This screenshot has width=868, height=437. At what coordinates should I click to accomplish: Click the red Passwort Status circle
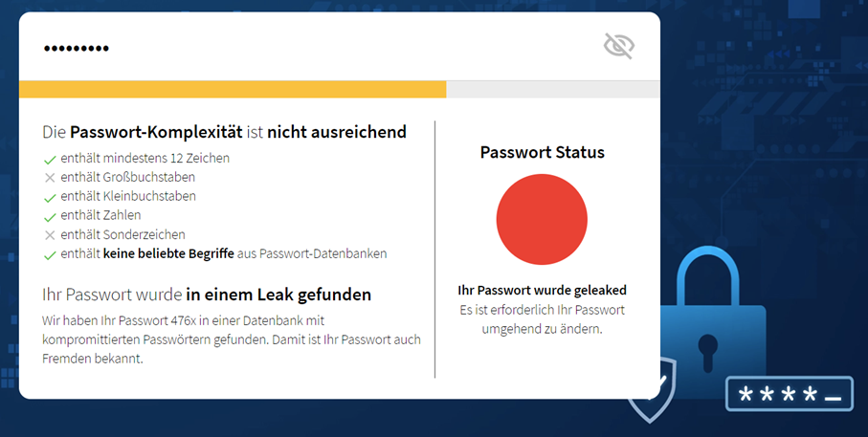pyautogui.click(x=542, y=220)
